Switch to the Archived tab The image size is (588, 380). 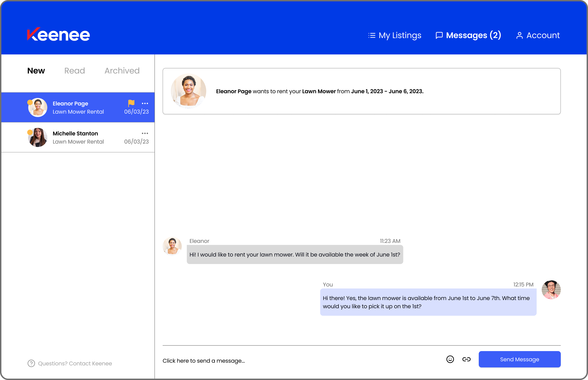tap(122, 71)
